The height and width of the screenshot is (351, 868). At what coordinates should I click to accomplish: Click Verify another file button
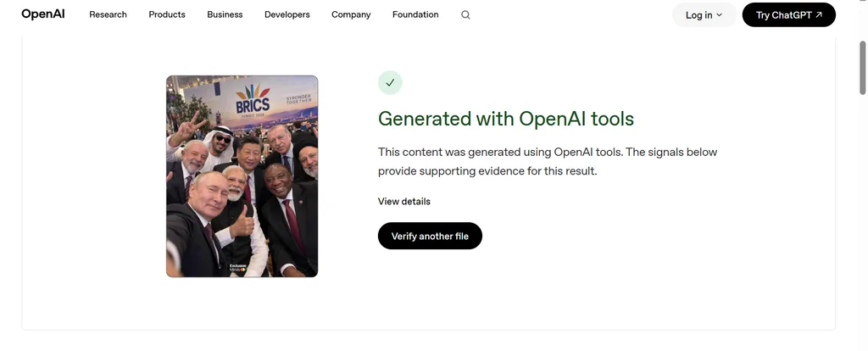coord(430,236)
